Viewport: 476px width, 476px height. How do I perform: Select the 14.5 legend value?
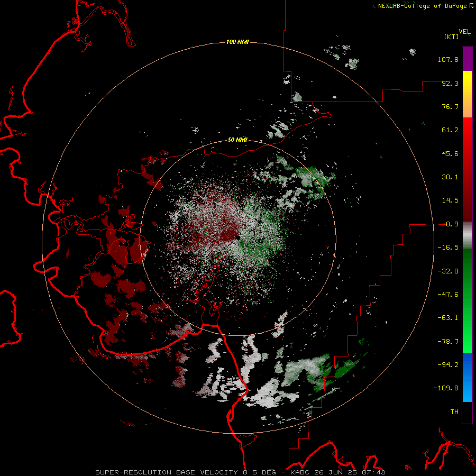coord(450,200)
